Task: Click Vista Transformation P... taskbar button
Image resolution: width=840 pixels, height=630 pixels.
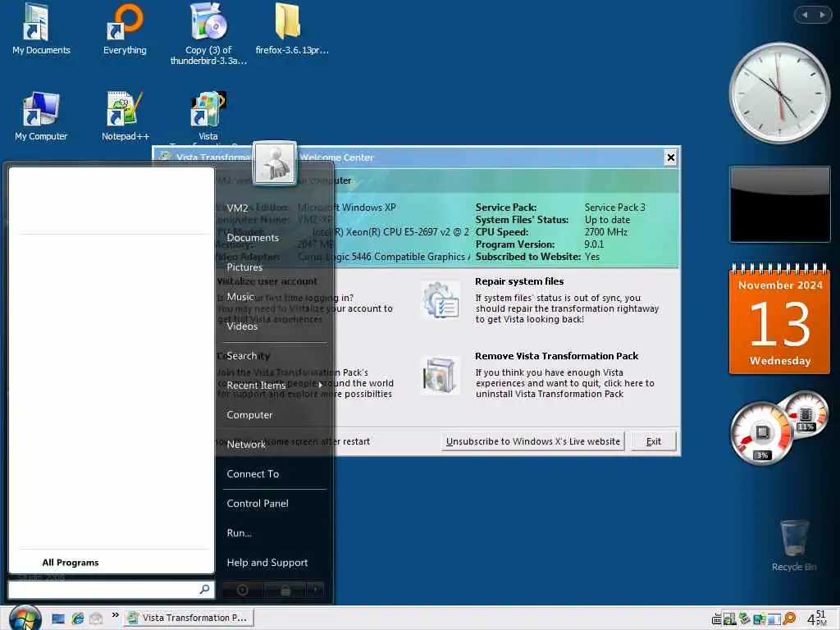Action: (x=189, y=618)
